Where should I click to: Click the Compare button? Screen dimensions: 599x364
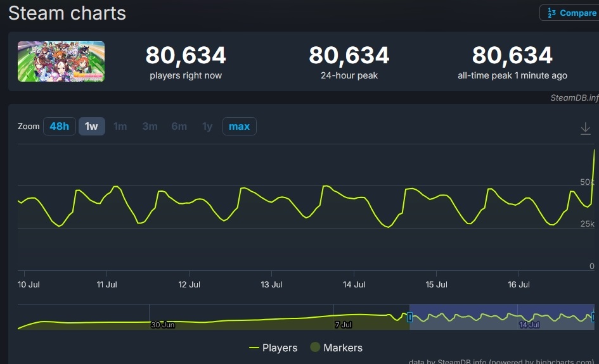tap(569, 13)
